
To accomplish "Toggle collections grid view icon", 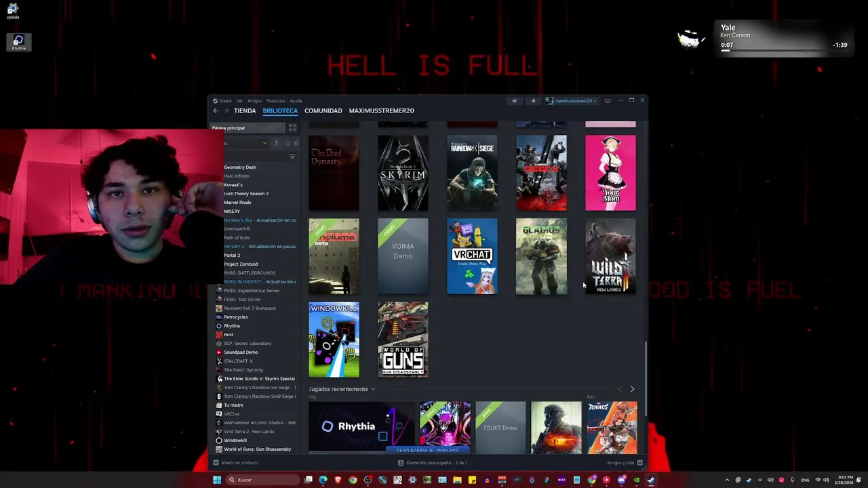I will click(x=292, y=127).
